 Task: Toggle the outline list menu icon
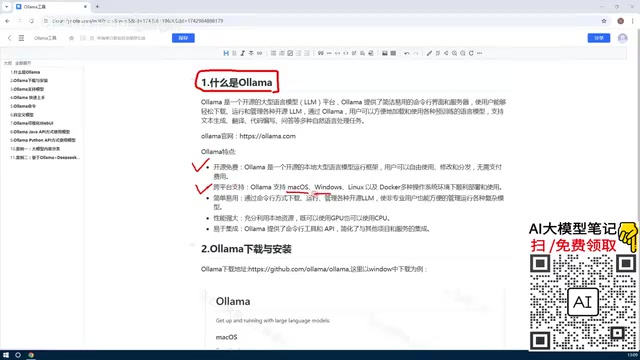tap(21, 38)
